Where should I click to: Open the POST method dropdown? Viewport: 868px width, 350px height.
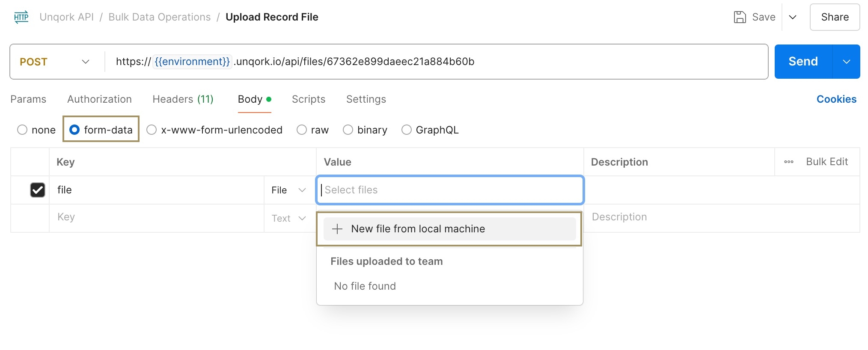[x=55, y=62]
